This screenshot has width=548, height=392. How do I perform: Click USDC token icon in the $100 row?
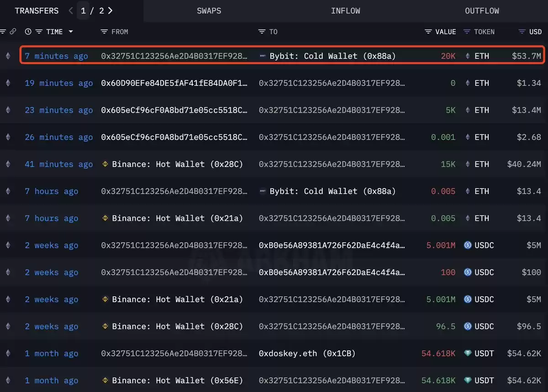click(467, 272)
